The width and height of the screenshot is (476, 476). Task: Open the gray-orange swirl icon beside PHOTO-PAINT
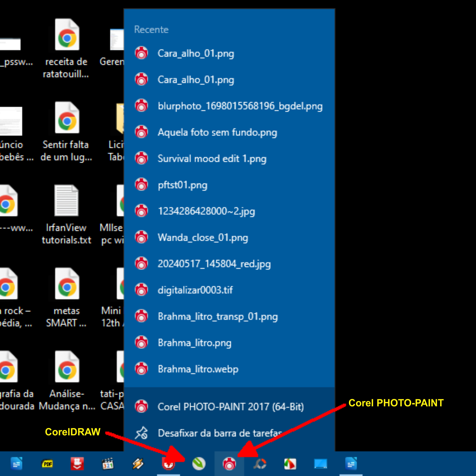(x=260, y=464)
